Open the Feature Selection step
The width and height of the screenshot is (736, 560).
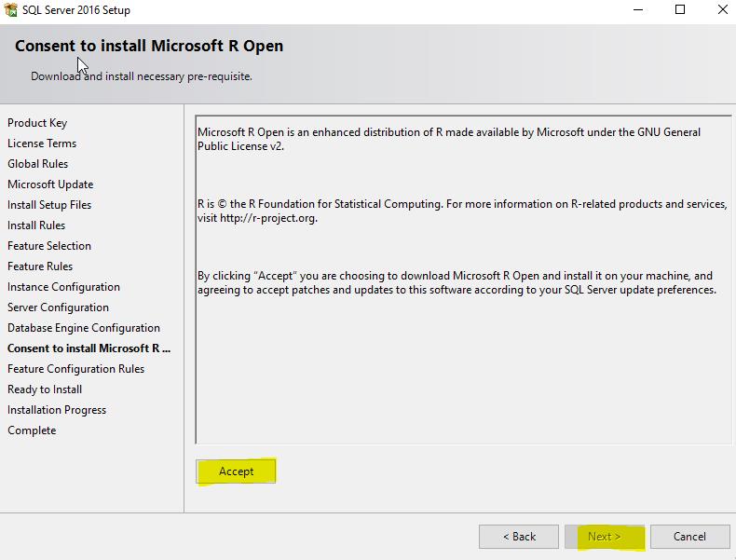tap(49, 246)
